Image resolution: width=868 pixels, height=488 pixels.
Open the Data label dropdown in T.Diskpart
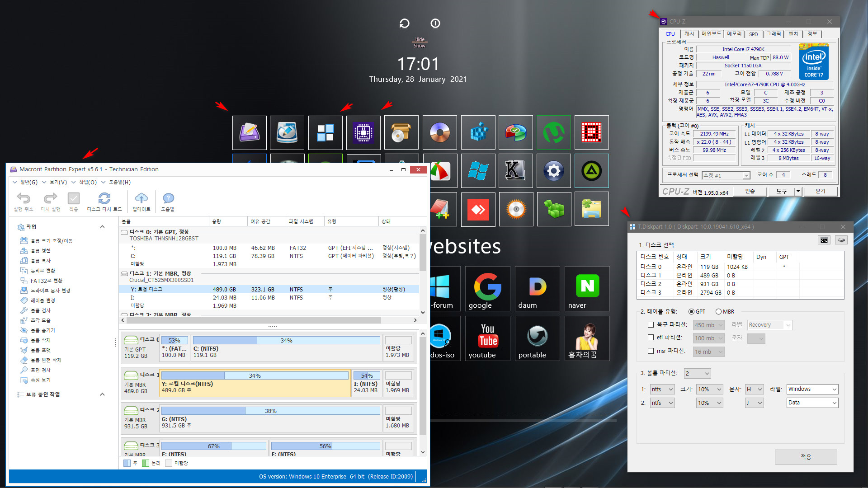point(812,403)
